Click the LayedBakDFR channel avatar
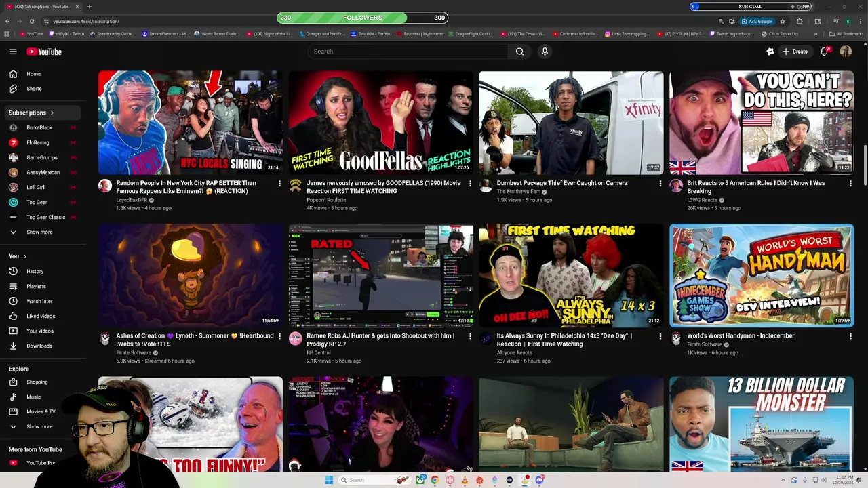Image resolution: width=868 pixels, height=488 pixels. point(105,186)
